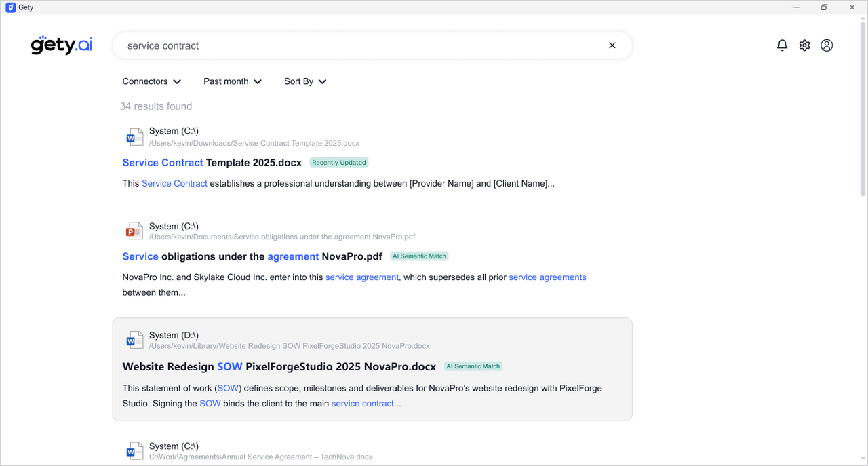Open Service obligations under the agreement NovaPro.pdf
The height and width of the screenshot is (466, 868).
click(x=252, y=256)
